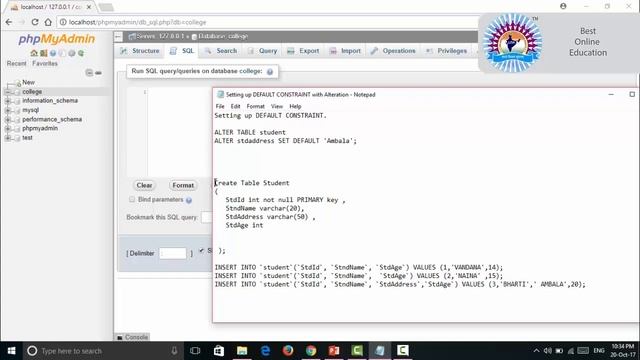Open phpMyAdmin home icon in sidebar

click(x=34, y=53)
